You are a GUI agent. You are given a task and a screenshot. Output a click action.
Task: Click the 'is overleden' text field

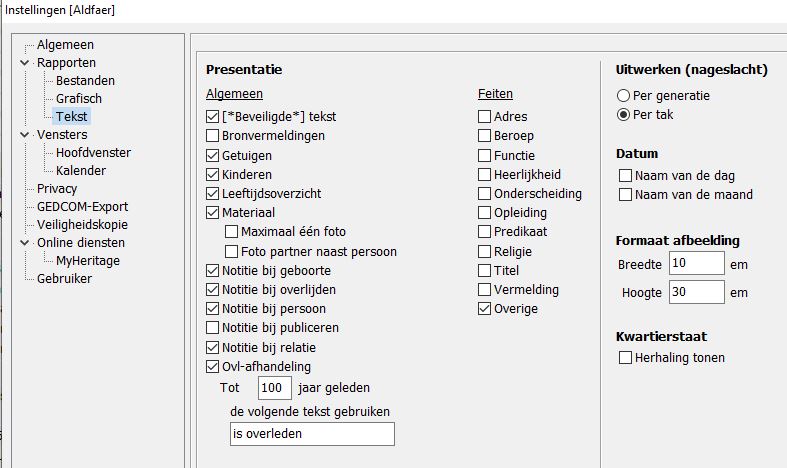coord(311,434)
